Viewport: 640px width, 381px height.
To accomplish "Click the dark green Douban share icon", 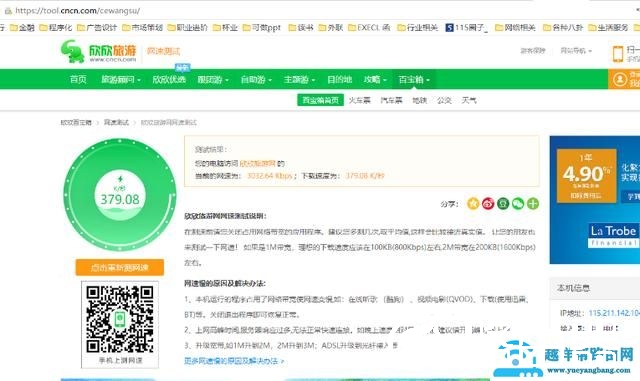I will [x=503, y=203].
